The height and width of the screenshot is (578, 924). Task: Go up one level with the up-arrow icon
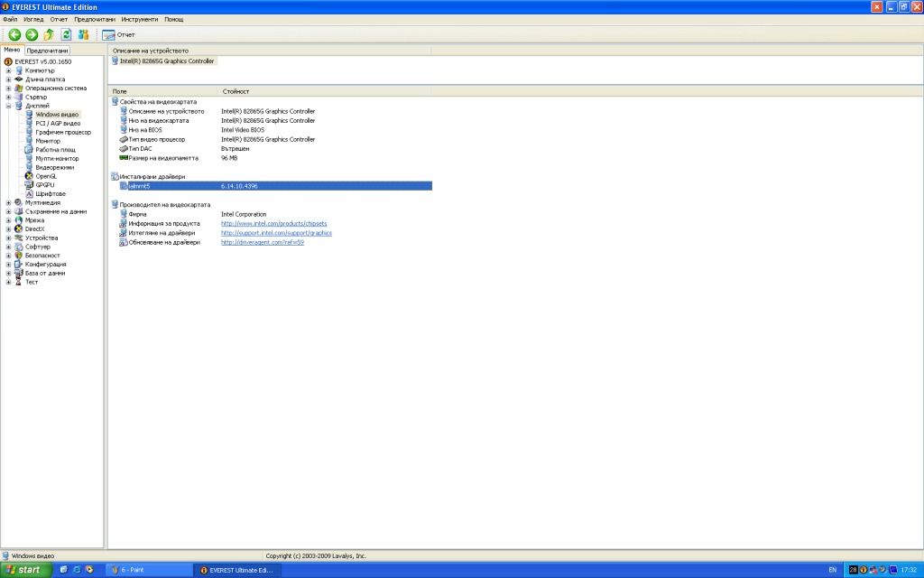pyautogui.click(x=49, y=35)
